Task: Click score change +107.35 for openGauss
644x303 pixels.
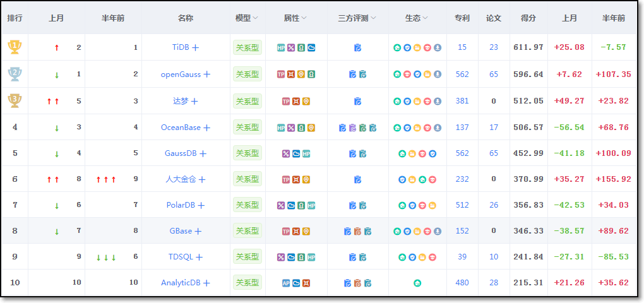Action: [614, 74]
